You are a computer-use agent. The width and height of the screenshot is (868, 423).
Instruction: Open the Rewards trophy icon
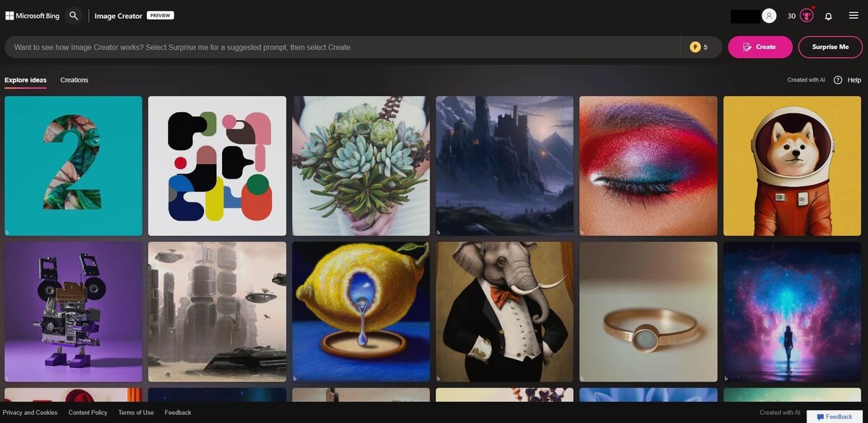coord(807,16)
